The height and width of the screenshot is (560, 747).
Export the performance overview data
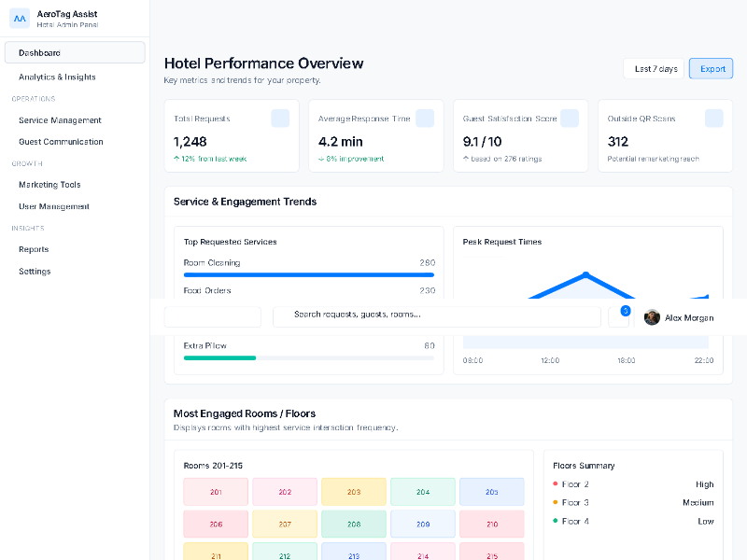(x=711, y=68)
